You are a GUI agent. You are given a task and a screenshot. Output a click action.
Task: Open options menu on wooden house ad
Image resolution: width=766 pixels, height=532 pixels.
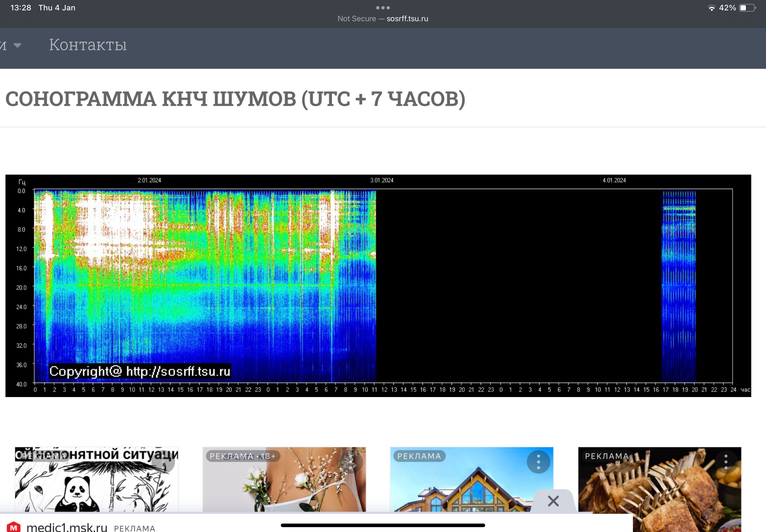point(538,462)
